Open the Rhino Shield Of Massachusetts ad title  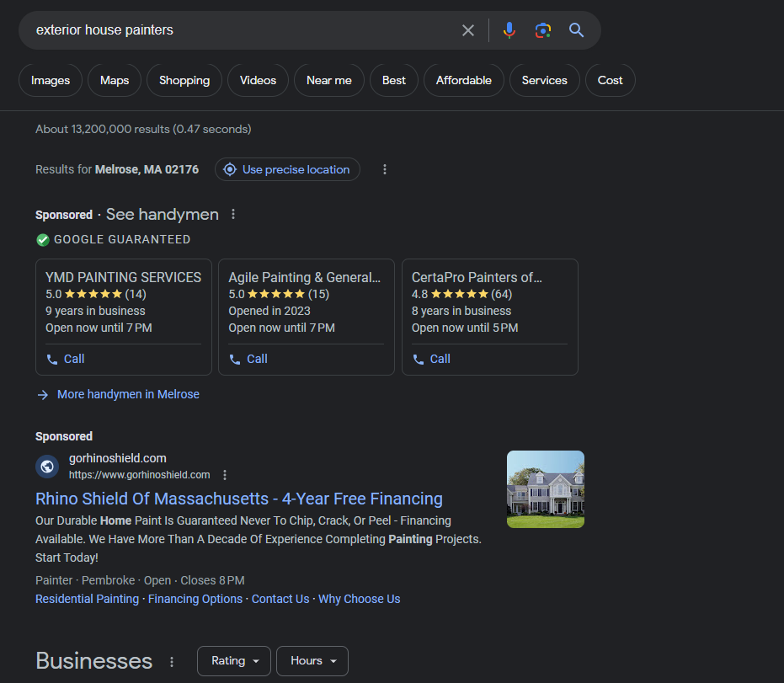tap(239, 499)
